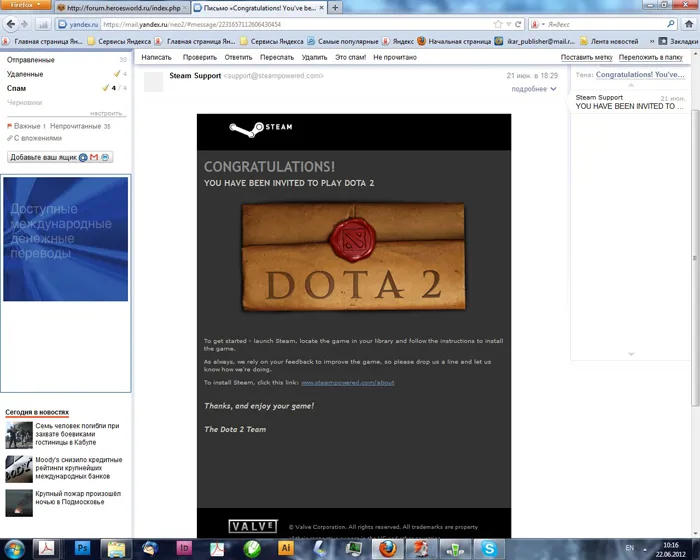Click the www.steampowered.com/about link

pyautogui.click(x=347, y=383)
